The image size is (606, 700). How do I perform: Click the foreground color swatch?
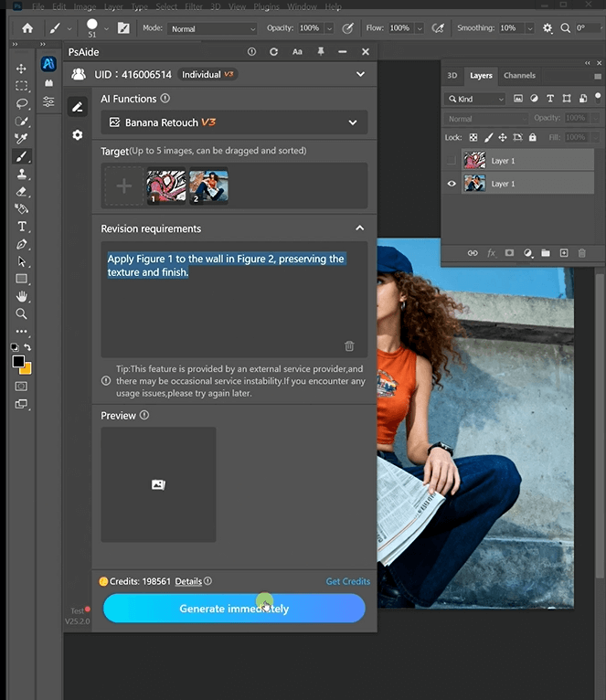(18, 362)
